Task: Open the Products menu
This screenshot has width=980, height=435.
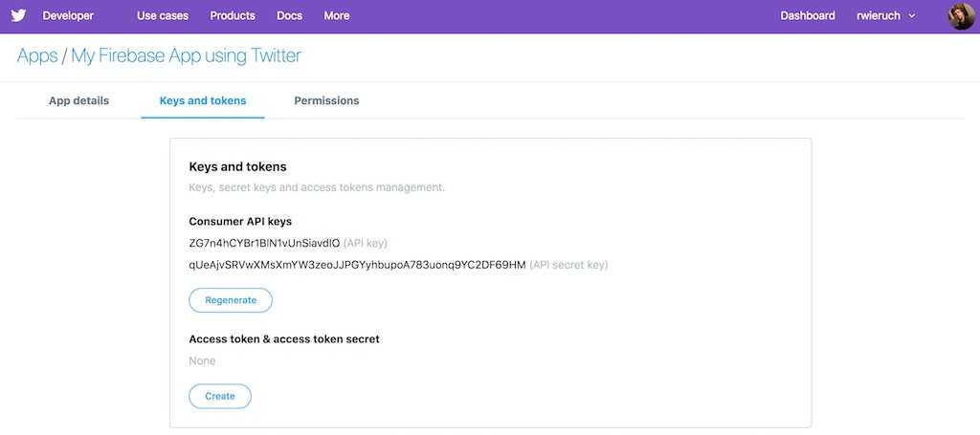Action: (x=233, y=16)
